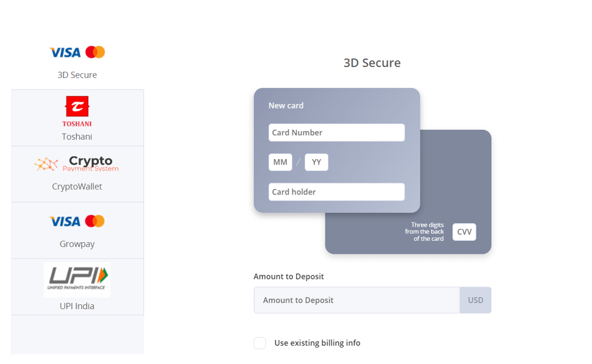Focus the Card Number field
592x364 pixels.
(x=336, y=132)
